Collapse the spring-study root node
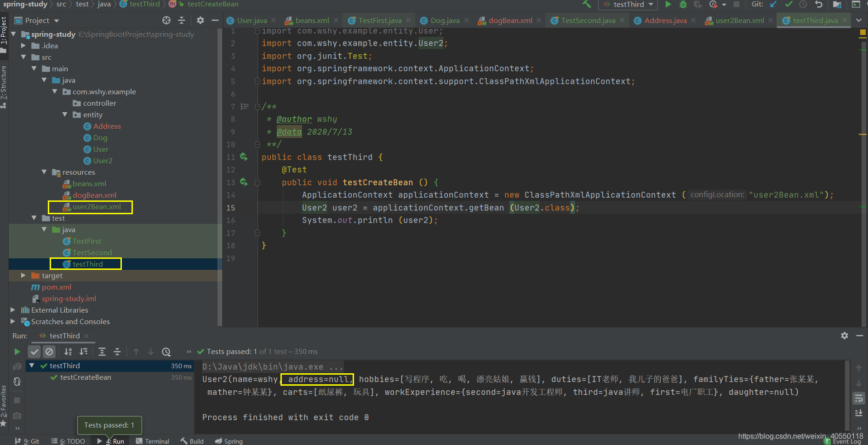The image size is (868, 445). pyautogui.click(x=13, y=34)
